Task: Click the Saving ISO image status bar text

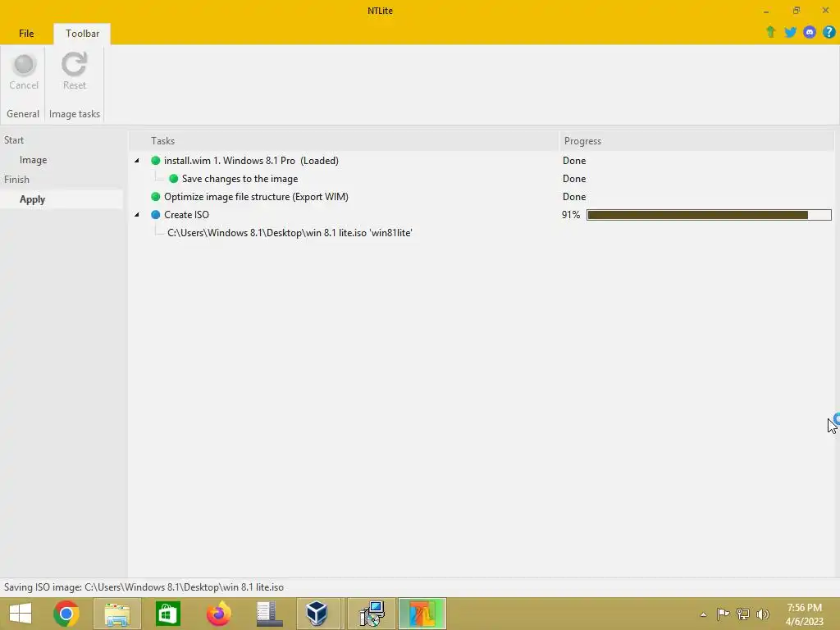Action: point(144,587)
